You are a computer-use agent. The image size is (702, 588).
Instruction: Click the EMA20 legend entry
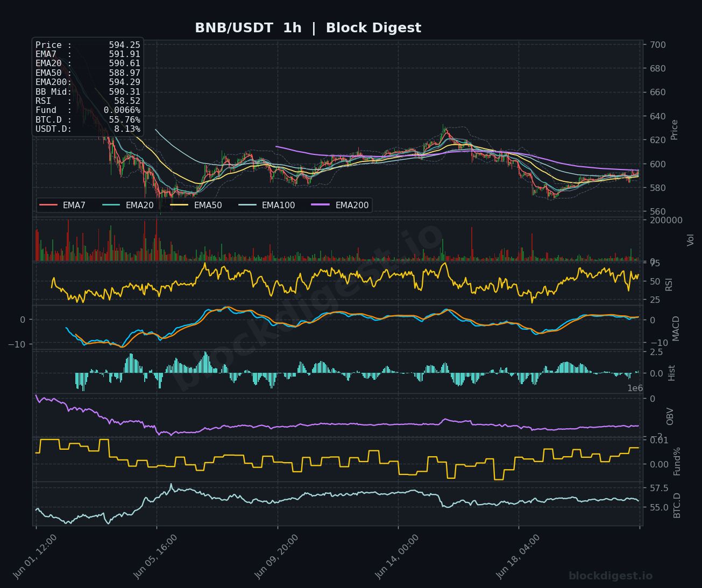128,205
